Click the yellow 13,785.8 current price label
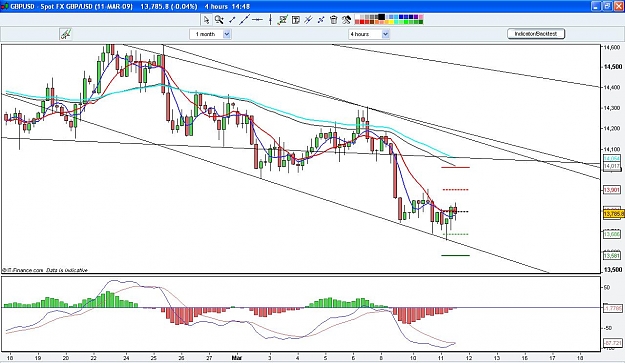The height and width of the screenshot is (363, 625). (613, 214)
